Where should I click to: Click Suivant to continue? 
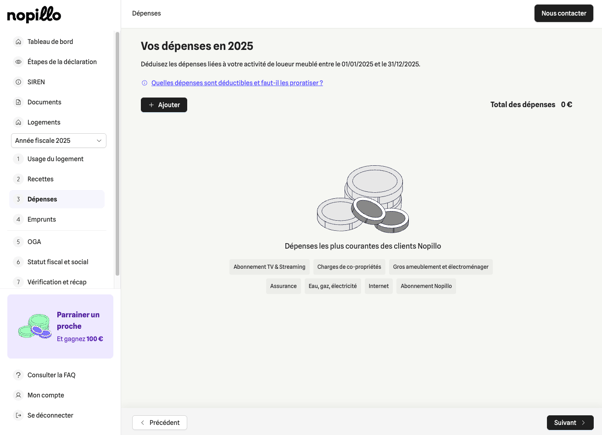(x=569, y=422)
